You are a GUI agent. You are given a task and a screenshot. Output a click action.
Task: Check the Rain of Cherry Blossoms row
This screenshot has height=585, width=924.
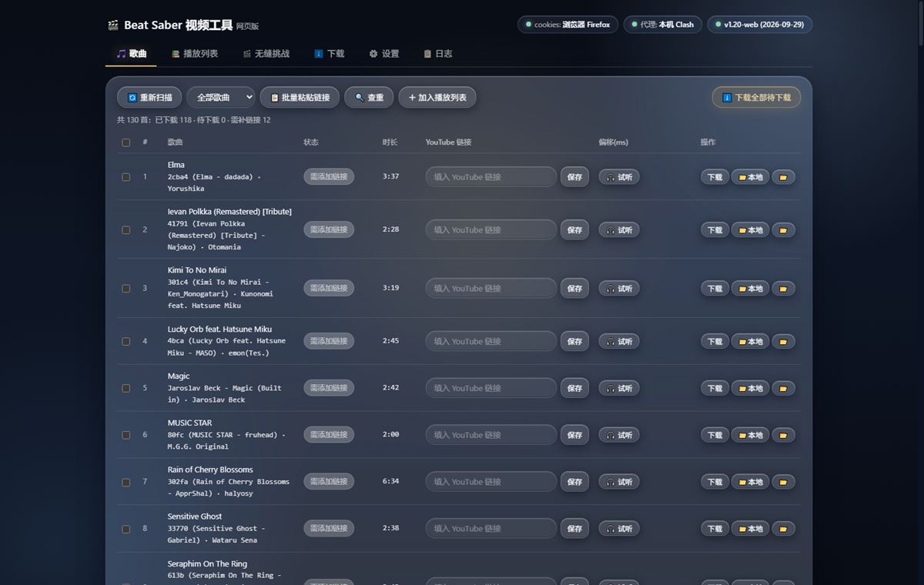pos(126,483)
